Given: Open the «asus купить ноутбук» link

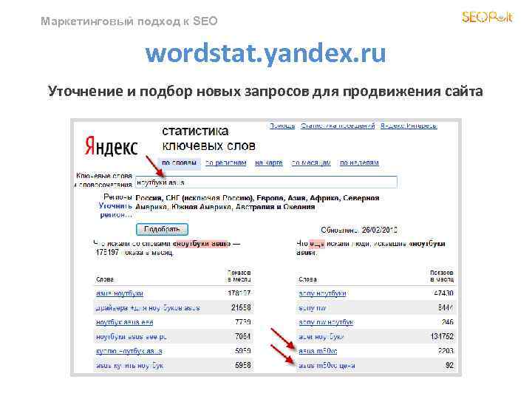Looking at the screenshot, I should point(129,366).
